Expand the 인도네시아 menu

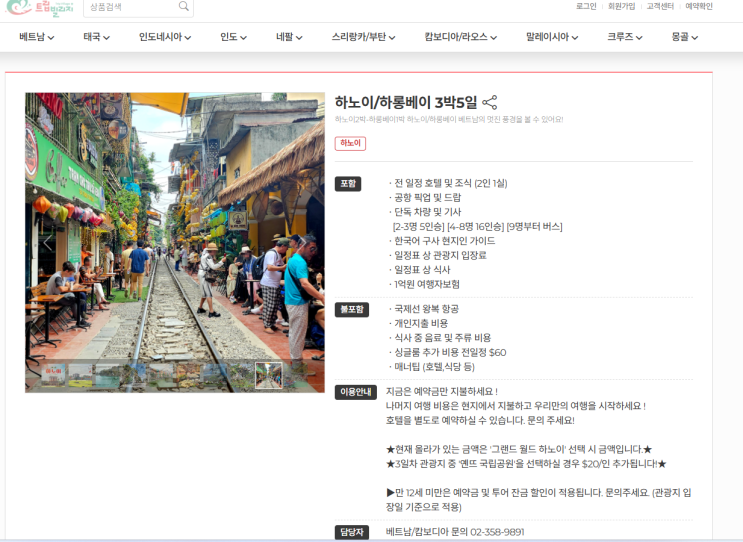[x=165, y=37]
